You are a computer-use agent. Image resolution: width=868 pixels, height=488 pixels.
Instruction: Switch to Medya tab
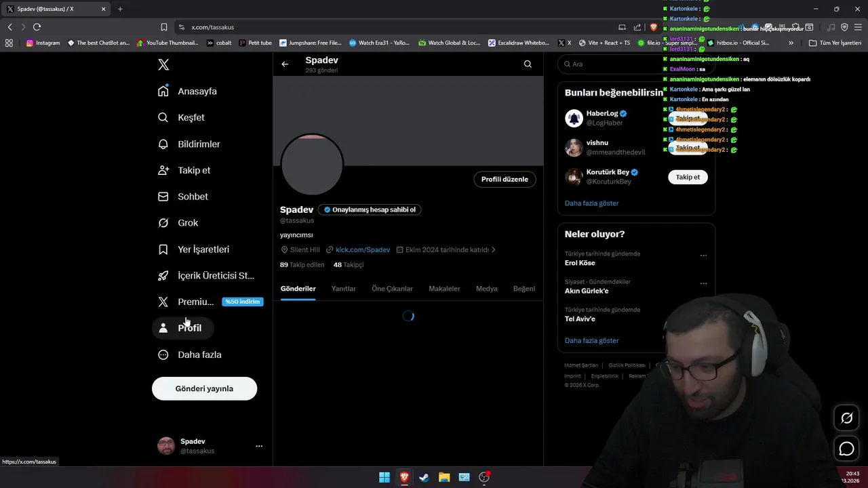pos(487,289)
